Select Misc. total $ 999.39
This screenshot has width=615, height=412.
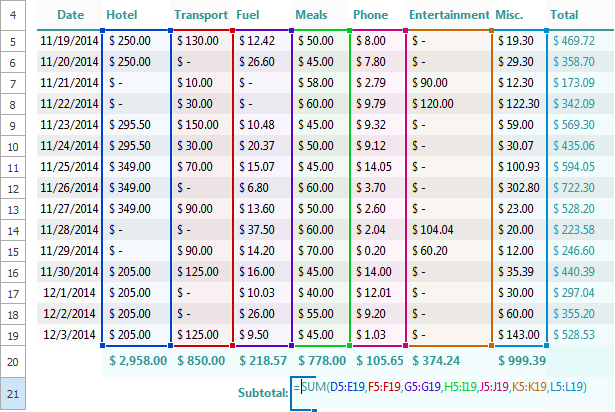[x=522, y=361]
